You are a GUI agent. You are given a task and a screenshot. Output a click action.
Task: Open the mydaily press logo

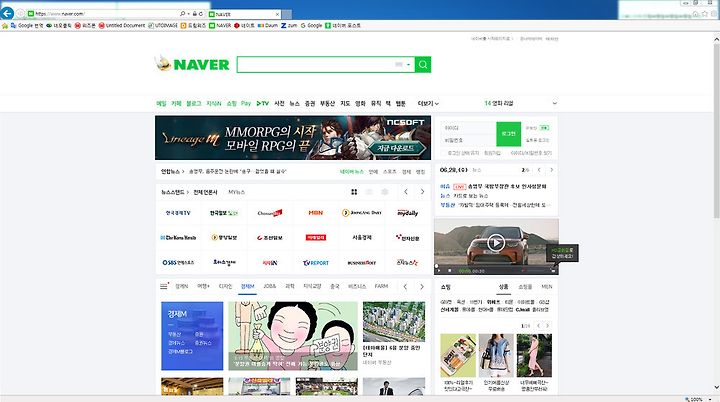click(x=407, y=213)
